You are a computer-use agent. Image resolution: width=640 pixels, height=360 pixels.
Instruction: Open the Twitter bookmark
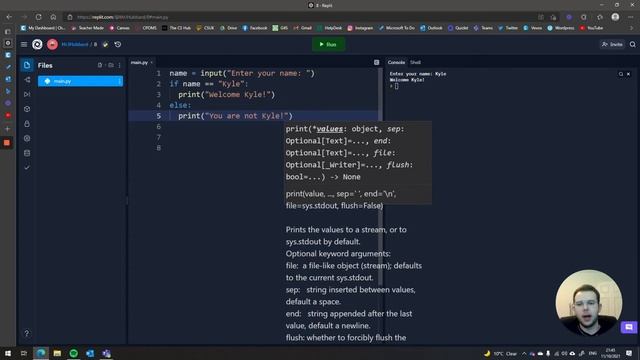(x=508, y=28)
